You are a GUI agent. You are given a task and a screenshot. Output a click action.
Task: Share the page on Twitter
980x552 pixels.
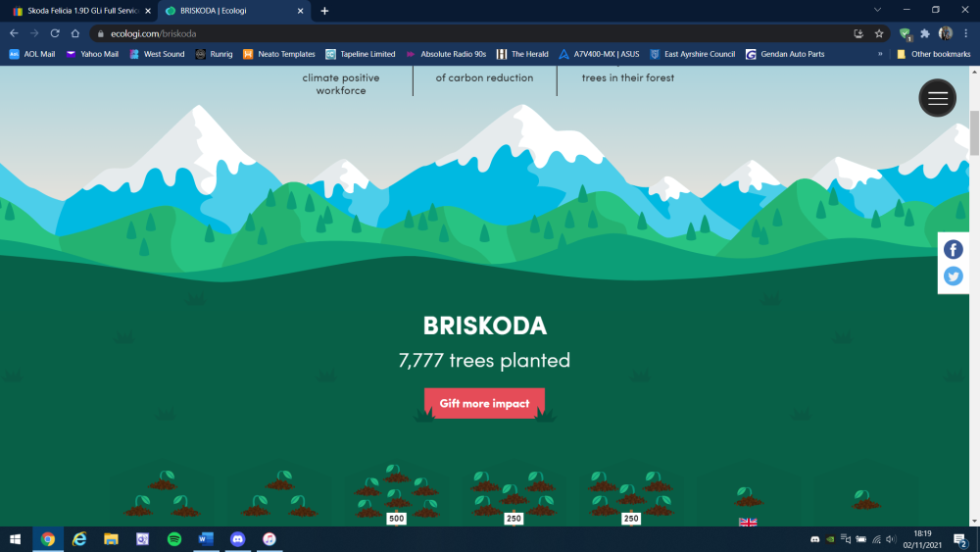click(x=954, y=276)
